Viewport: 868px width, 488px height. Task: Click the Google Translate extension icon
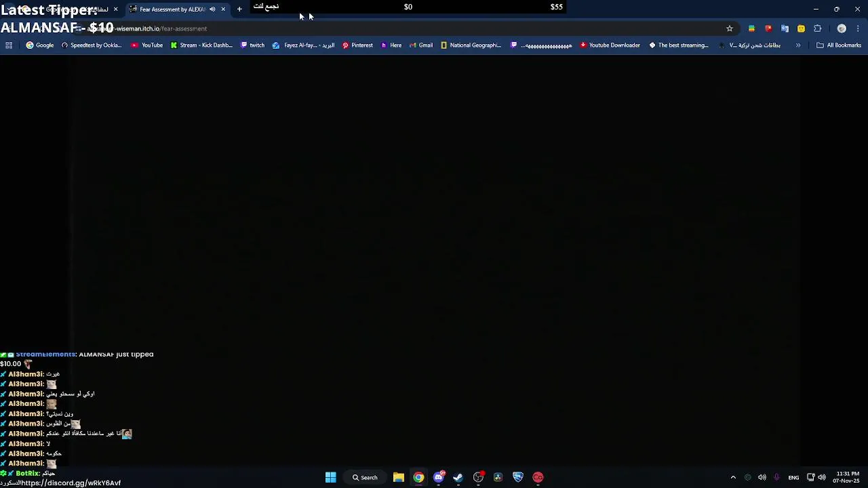click(785, 28)
